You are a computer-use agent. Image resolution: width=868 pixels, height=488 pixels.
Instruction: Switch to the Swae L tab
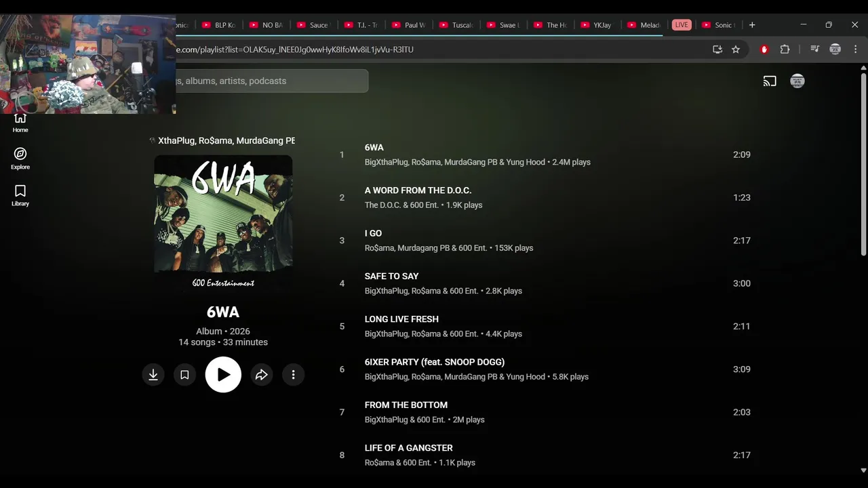[503, 25]
